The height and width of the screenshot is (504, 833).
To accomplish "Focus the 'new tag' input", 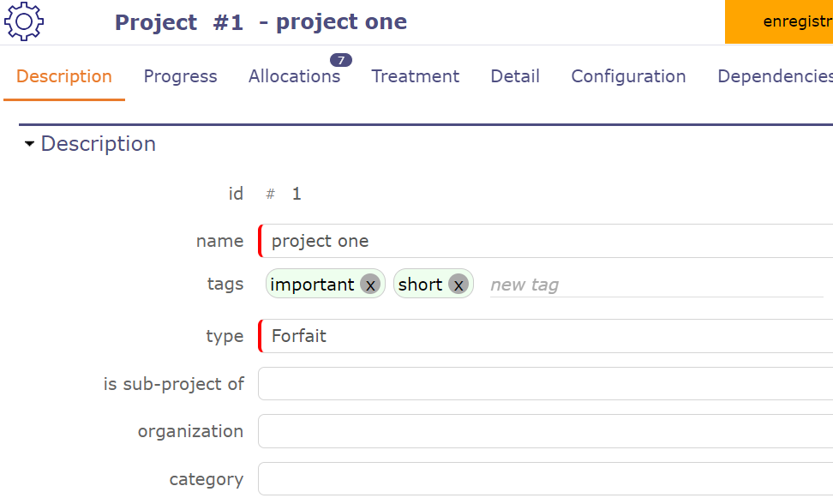I will (651, 285).
